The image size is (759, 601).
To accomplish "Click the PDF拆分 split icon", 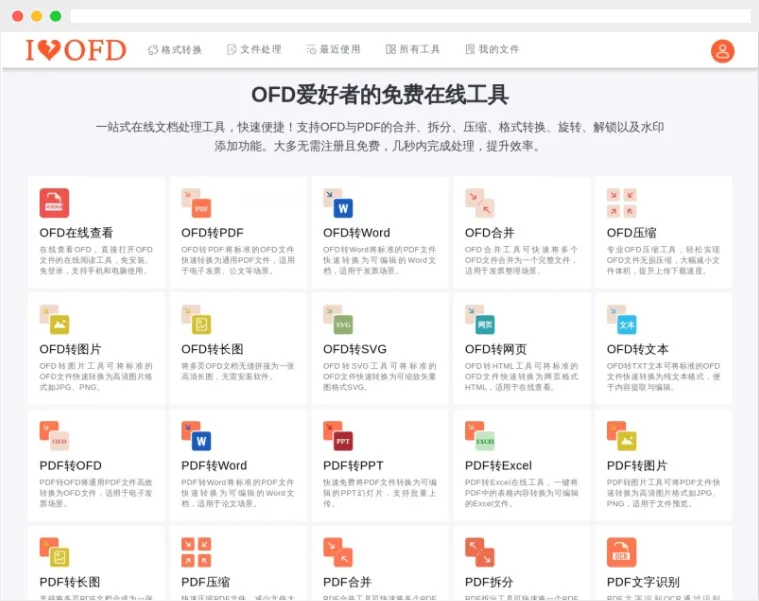I will coord(480,552).
